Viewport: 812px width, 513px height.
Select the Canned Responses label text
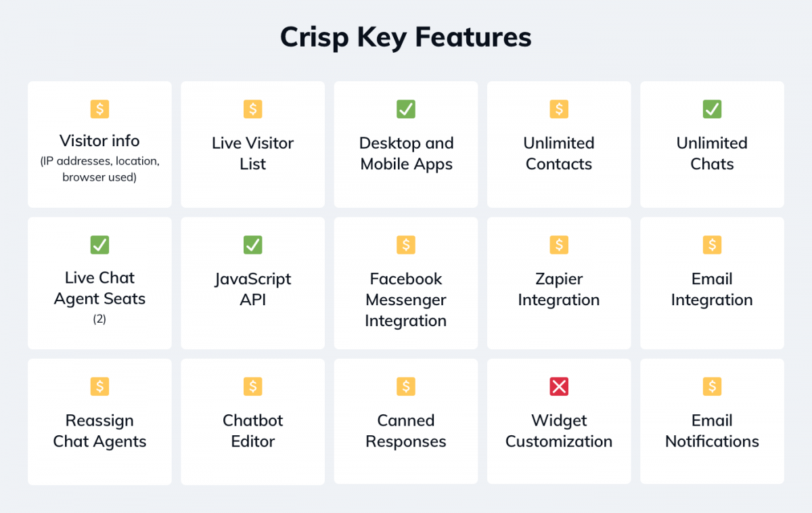click(406, 431)
